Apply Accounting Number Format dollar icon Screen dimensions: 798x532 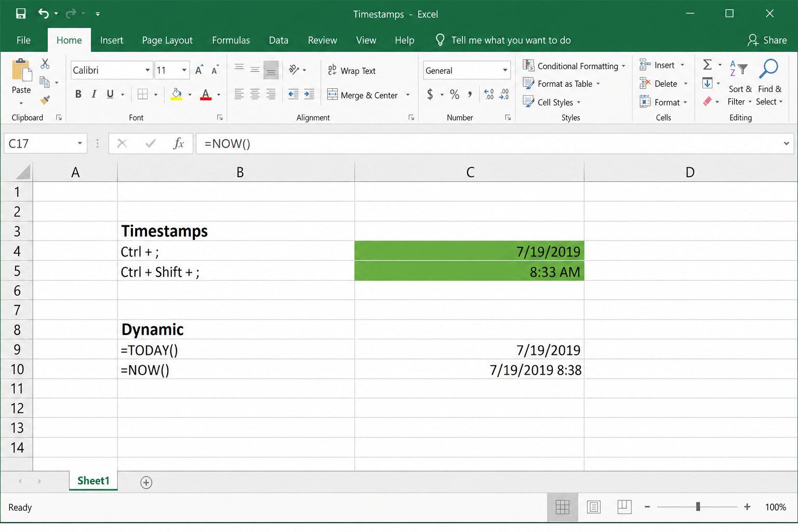click(430, 94)
